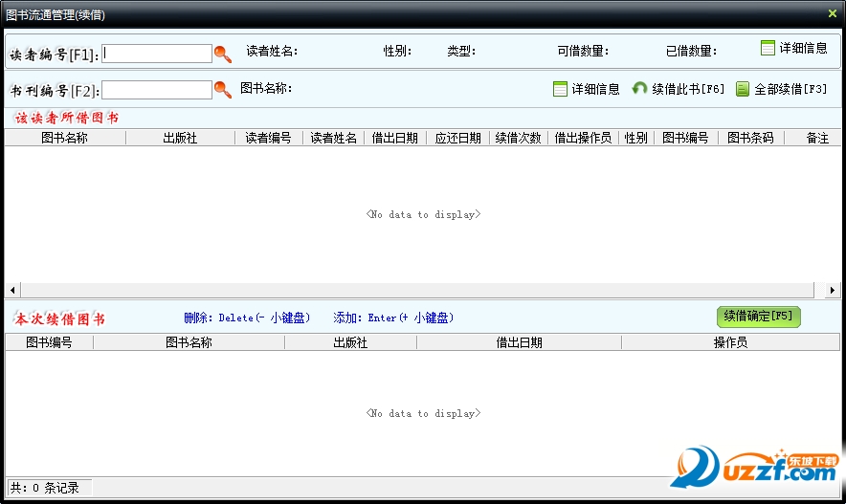Click lower table 出版社 column header

click(350, 342)
